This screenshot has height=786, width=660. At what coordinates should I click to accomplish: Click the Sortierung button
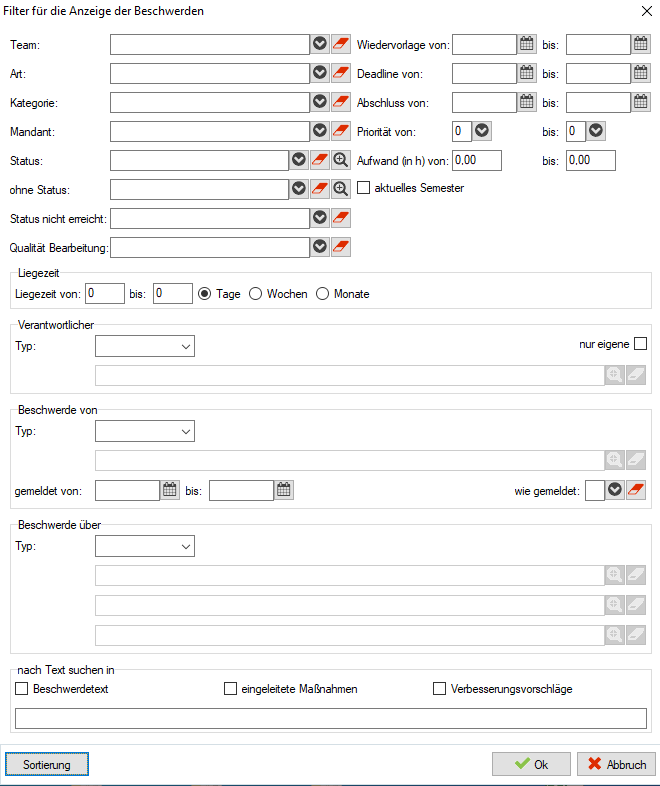pos(47,764)
